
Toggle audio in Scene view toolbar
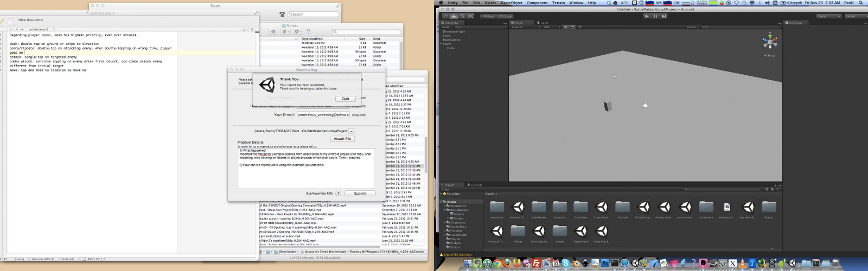[x=579, y=27]
